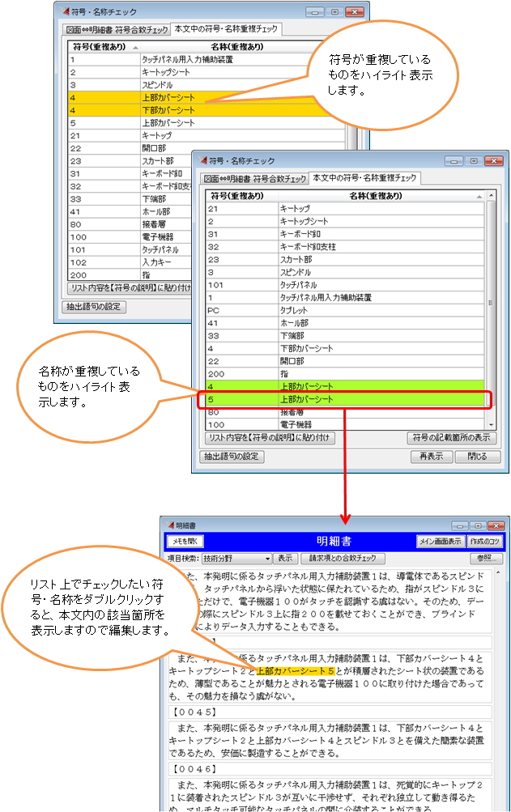Click 再表示 button
511x812 pixels.
[x=431, y=457]
